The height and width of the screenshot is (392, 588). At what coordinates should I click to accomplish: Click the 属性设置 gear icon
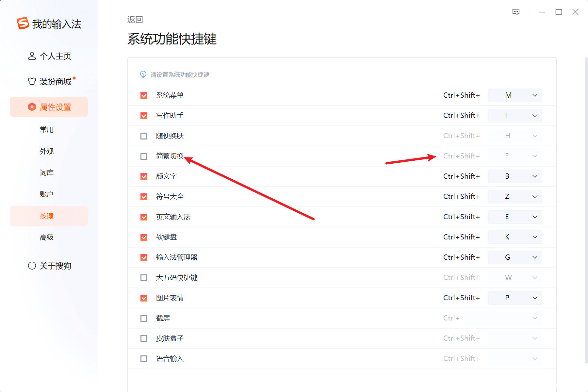[x=32, y=107]
